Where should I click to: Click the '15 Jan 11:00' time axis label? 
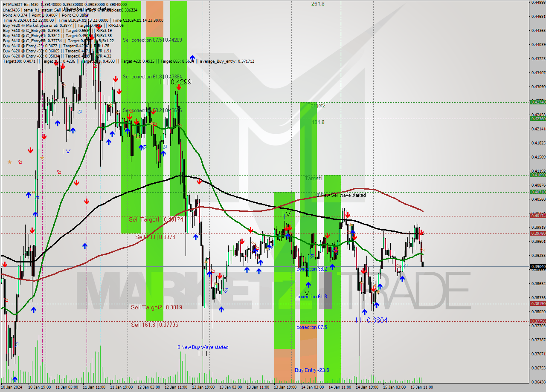coord(422,387)
